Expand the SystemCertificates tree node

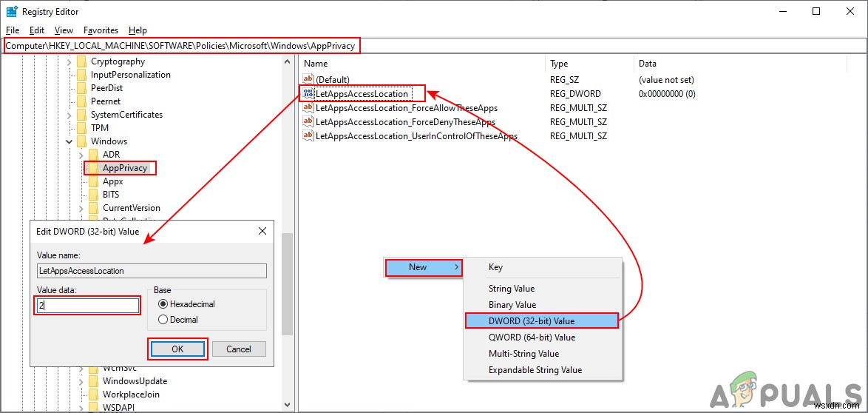coord(69,115)
